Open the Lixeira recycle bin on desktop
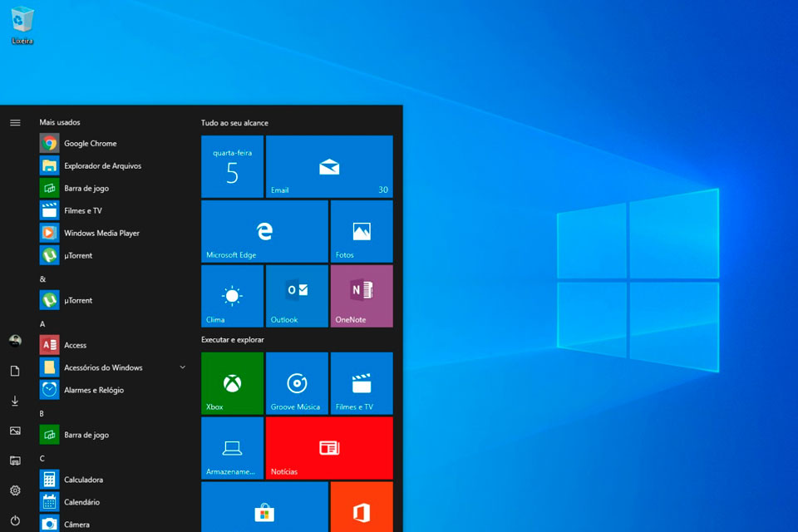Image resolution: width=798 pixels, height=532 pixels. [x=22, y=25]
